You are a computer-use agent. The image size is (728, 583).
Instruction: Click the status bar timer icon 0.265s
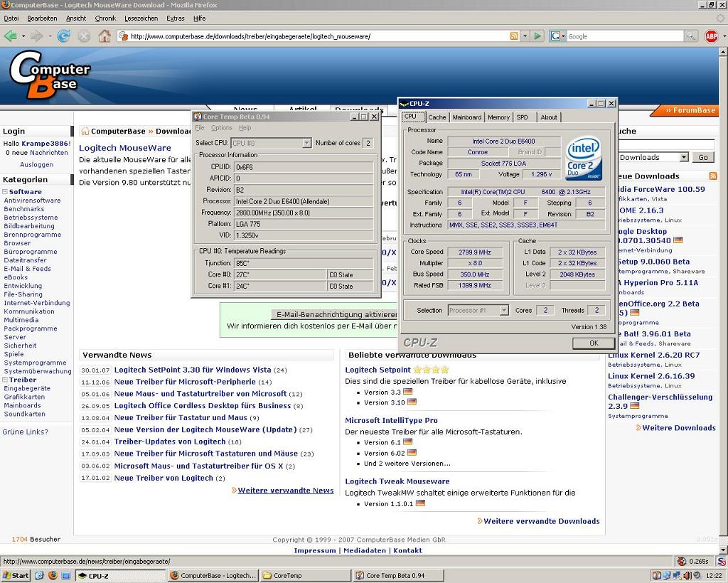(681, 561)
